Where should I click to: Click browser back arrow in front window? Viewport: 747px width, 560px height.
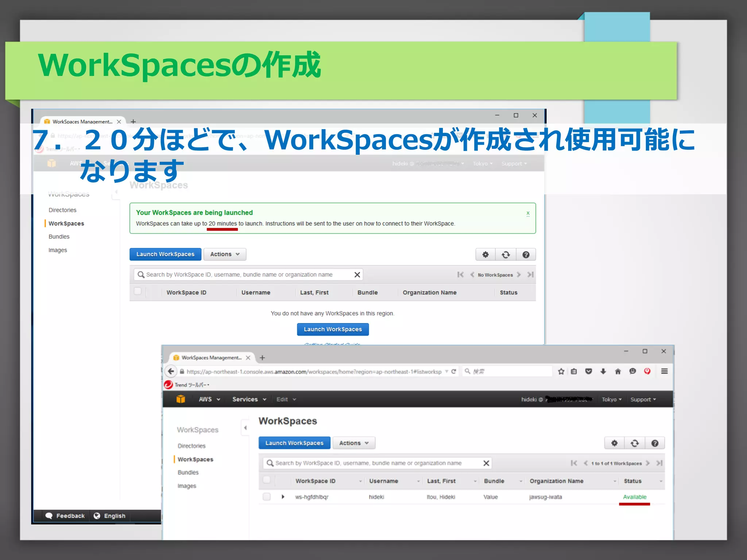171,372
